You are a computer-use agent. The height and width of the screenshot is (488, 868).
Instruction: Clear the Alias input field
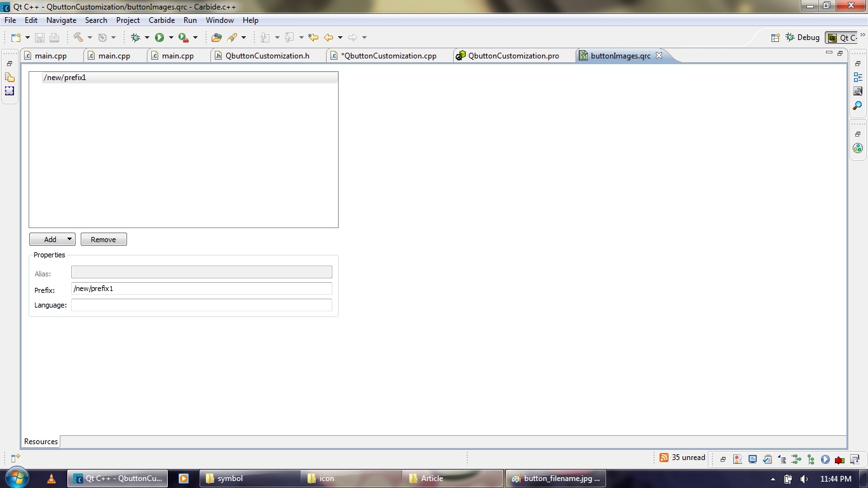pyautogui.click(x=201, y=271)
